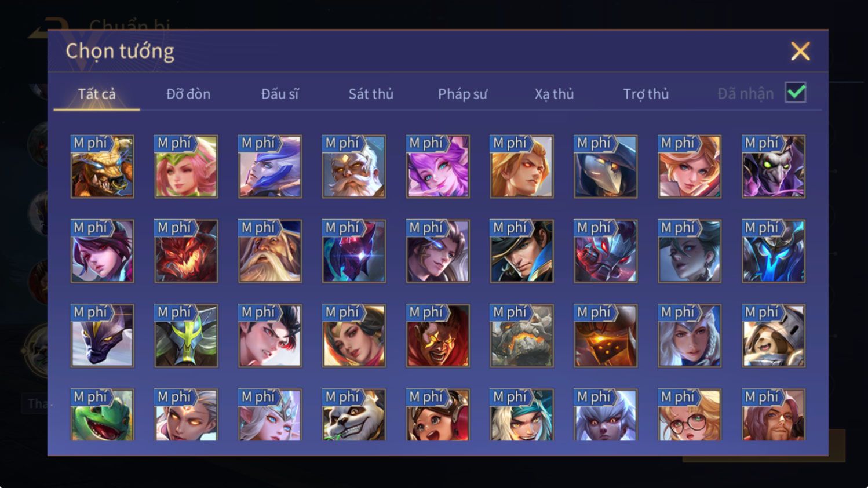This screenshot has width=868, height=488.
Task: Toggle the Đã nhận checkbox
Action: (796, 93)
